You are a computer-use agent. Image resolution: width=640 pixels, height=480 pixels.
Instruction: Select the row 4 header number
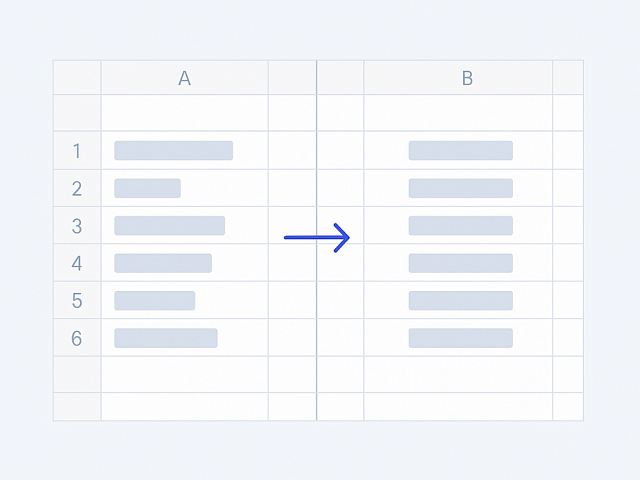pyautogui.click(x=77, y=263)
